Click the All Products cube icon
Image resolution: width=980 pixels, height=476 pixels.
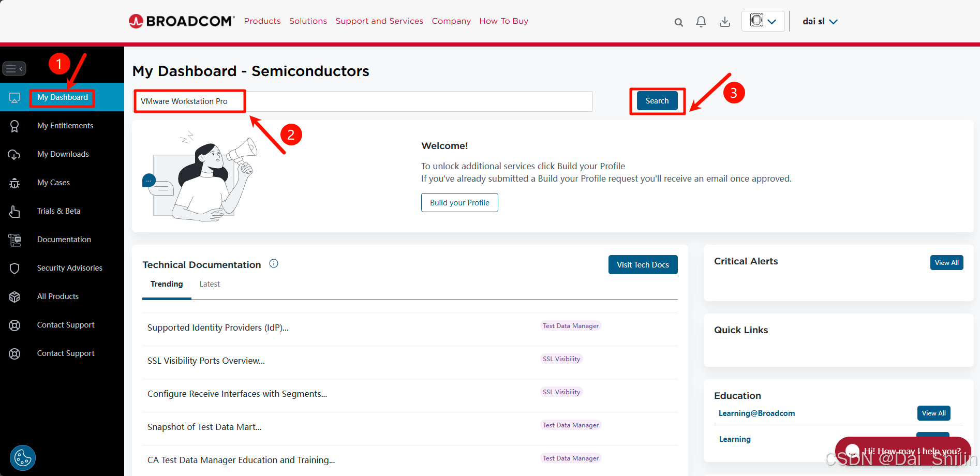click(14, 297)
